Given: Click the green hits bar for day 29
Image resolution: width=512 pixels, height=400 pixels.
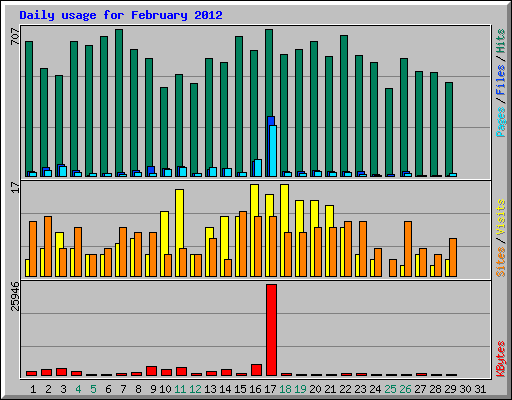Looking at the screenshot, I should pyautogui.click(x=449, y=128).
